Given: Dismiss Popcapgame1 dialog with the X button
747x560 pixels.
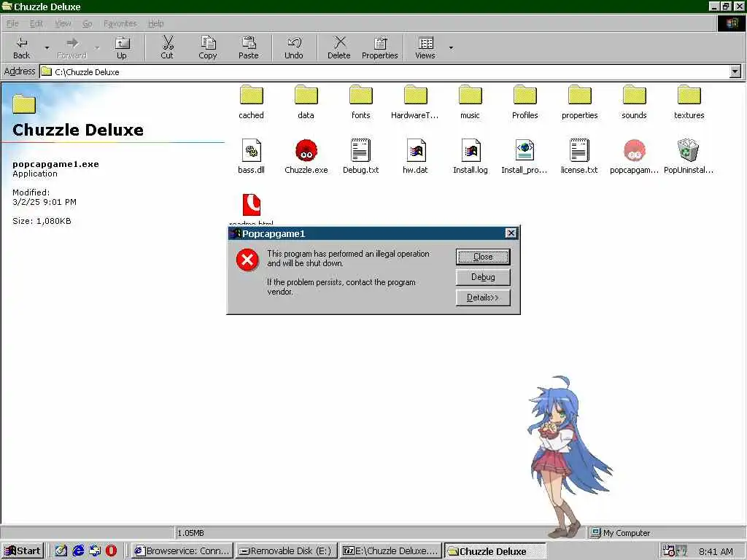Looking at the screenshot, I should tap(511, 233).
